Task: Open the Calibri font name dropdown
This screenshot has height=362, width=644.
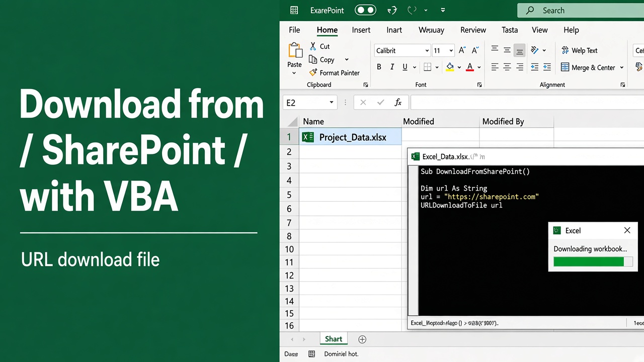Action: coord(427,51)
